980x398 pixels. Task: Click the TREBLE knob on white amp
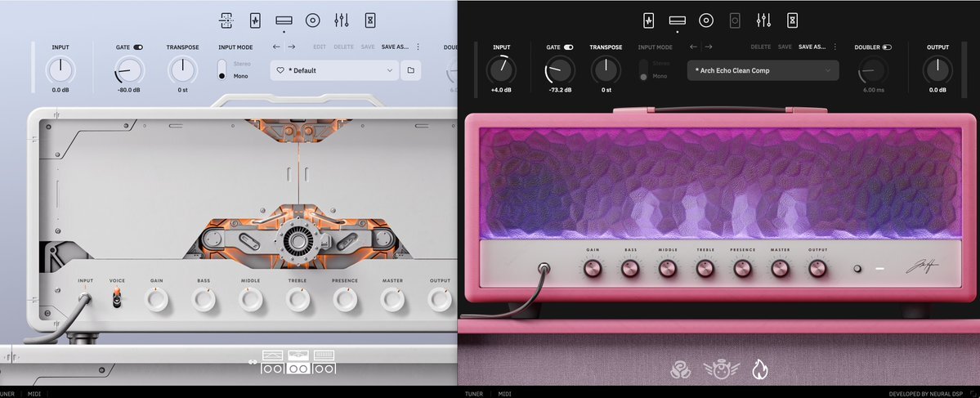click(298, 300)
